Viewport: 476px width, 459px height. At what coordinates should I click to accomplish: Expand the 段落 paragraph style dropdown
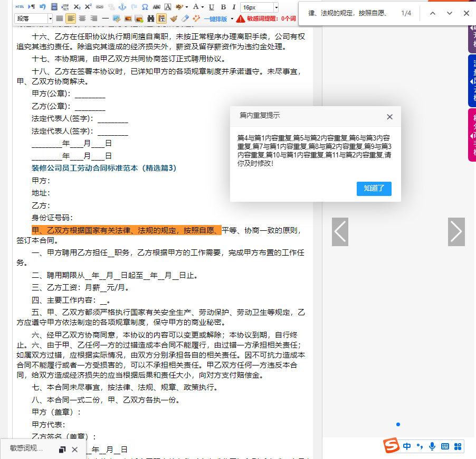click(x=50, y=18)
